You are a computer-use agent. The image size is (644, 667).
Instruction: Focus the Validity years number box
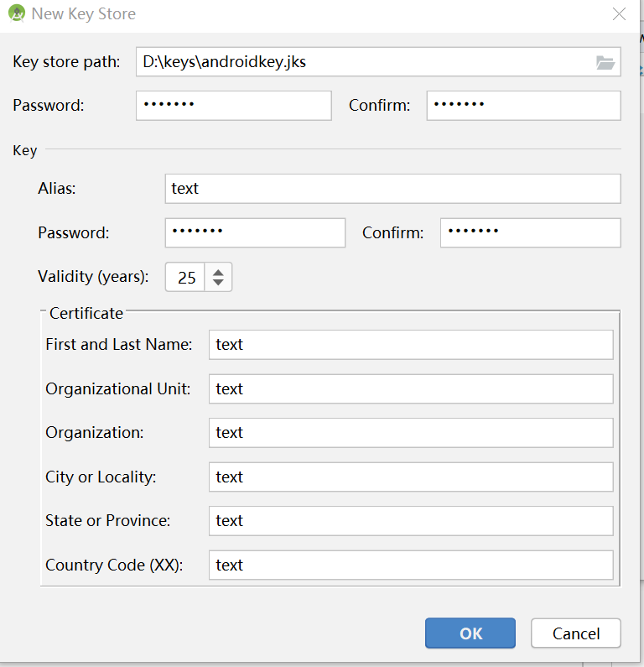click(185, 278)
